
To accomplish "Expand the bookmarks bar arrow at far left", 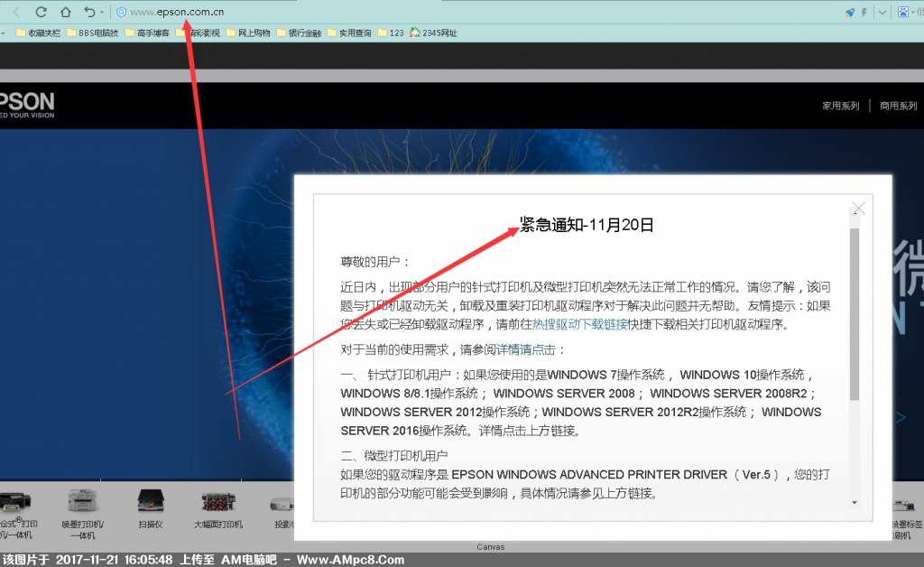I will [x=3, y=33].
